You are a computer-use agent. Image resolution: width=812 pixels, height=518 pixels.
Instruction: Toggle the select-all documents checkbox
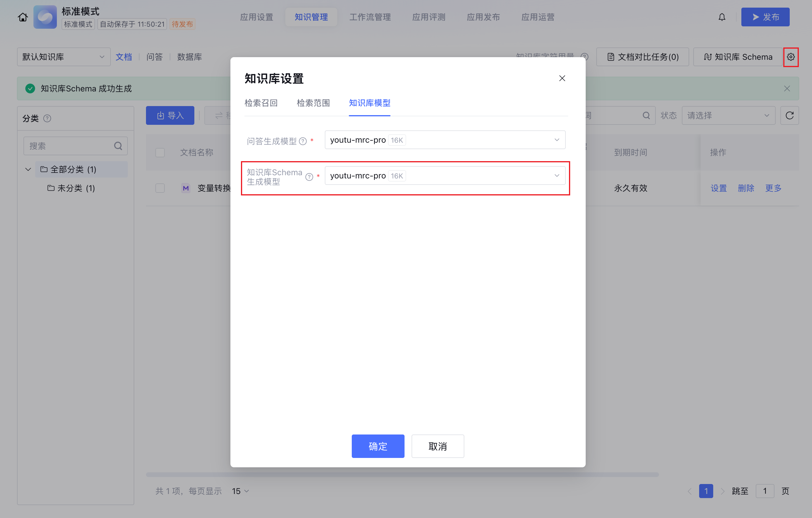[x=160, y=152]
